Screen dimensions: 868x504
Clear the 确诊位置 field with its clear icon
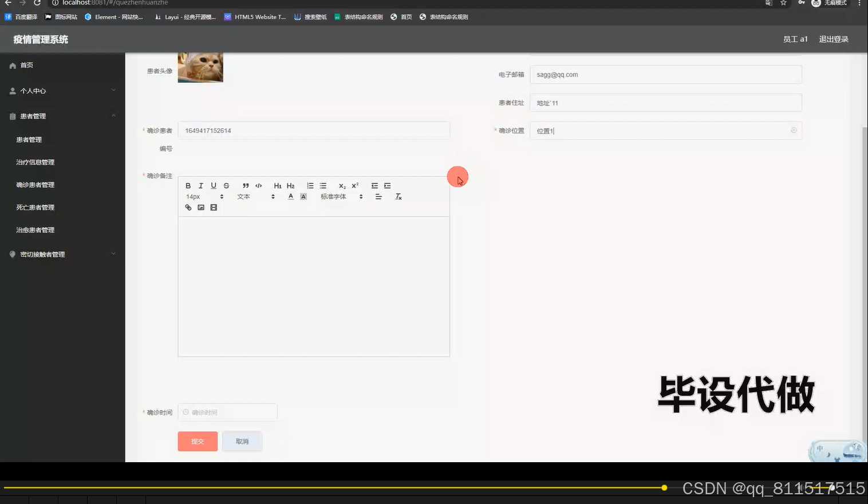[x=794, y=130]
